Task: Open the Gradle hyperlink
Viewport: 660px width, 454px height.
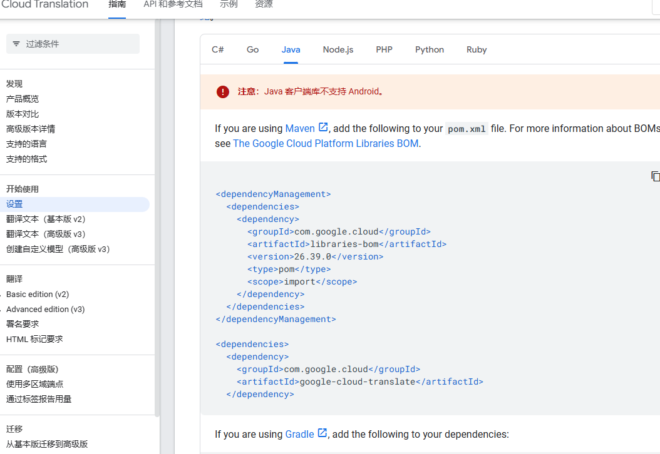Action: [300, 434]
